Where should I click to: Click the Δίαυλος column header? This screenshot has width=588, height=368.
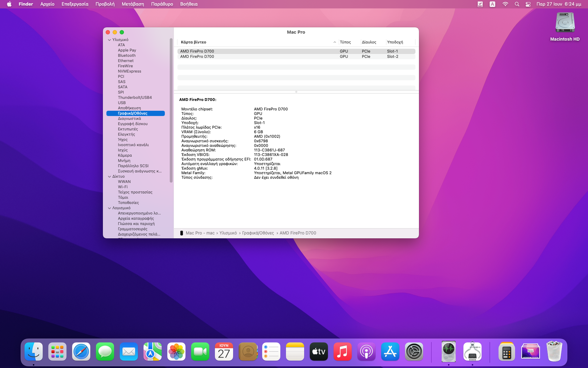(x=369, y=42)
